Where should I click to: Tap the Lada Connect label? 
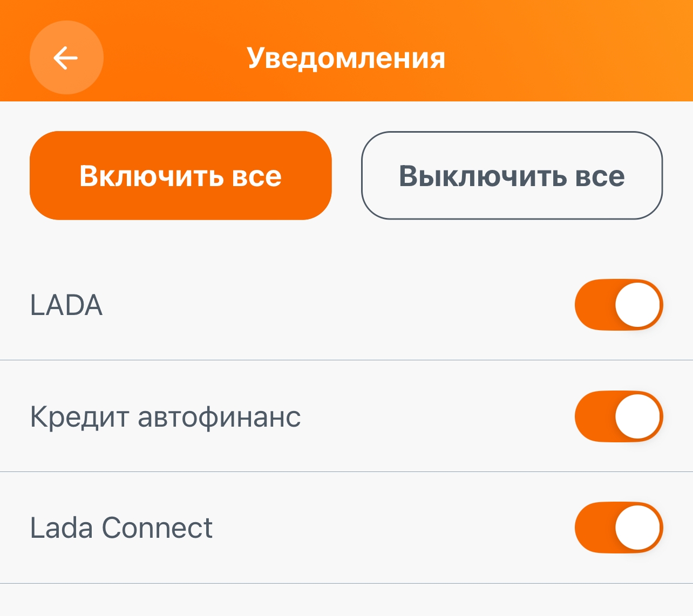pyautogui.click(x=121, y=528)
